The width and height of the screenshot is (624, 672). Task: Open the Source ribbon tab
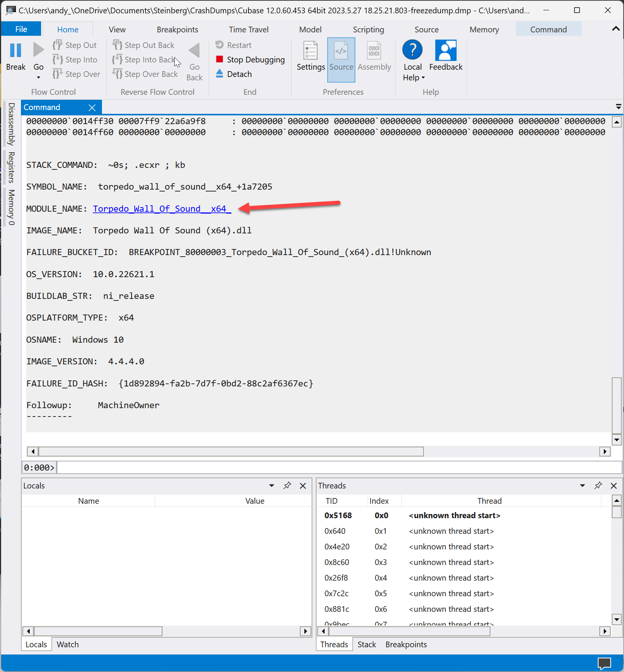[427, 29]
